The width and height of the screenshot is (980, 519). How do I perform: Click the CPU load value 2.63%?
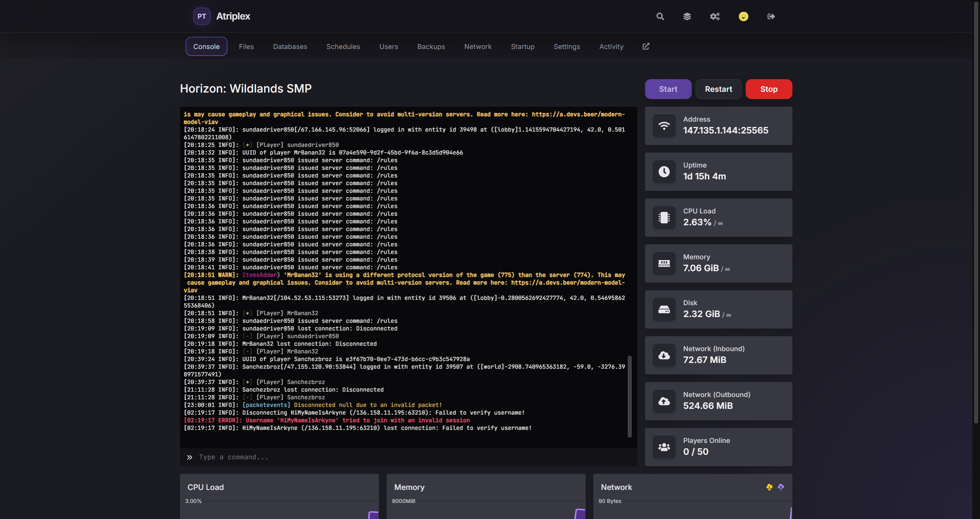pos(697,222)
